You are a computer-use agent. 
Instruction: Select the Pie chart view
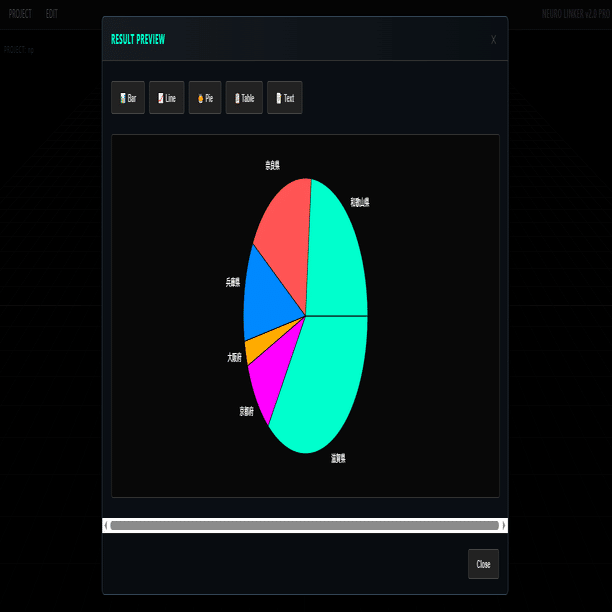[x=205, y=98]
